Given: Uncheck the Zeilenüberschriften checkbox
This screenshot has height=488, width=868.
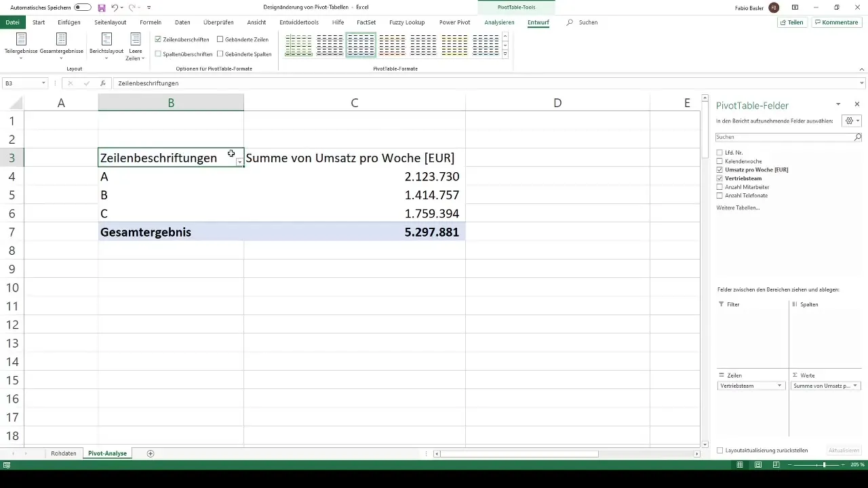Looking at the screenshot, I should (x=158, y=39).
